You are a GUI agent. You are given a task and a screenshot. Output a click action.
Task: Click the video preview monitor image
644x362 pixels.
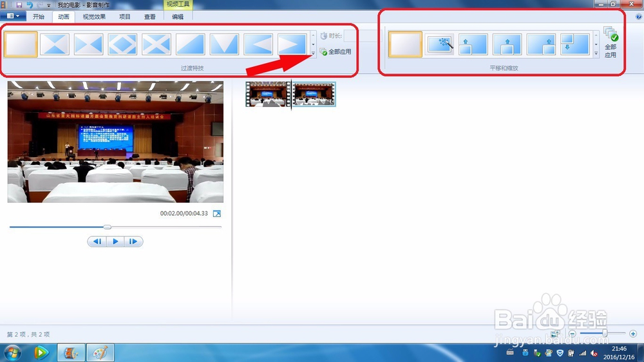pos(115,142)
